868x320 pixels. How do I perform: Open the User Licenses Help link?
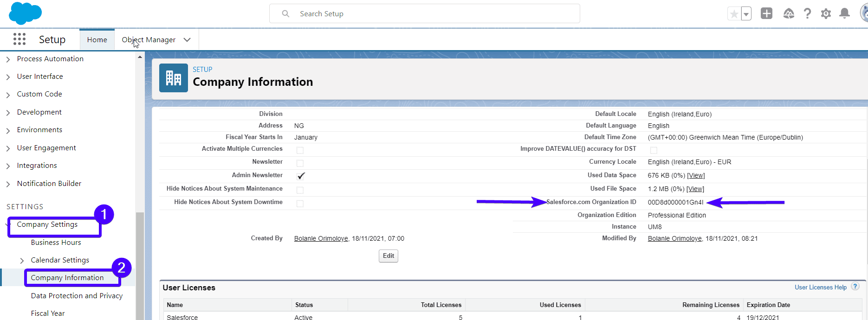coord(821,287)
